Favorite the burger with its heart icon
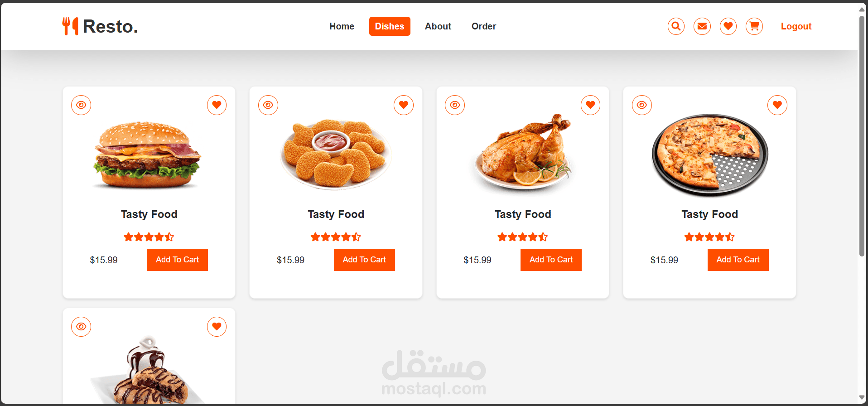This screenshot has width=868, height=406. 217,105
